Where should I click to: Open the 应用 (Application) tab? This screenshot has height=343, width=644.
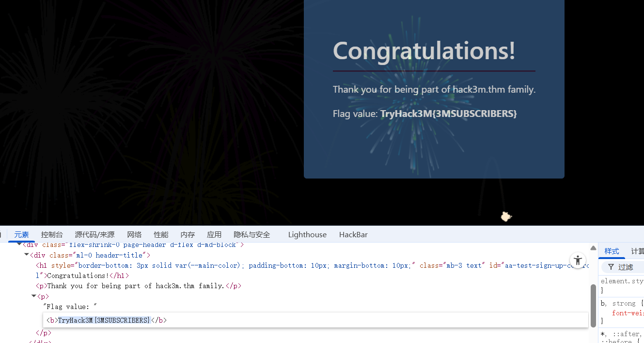pyautogui.click(x=214, y=234)
